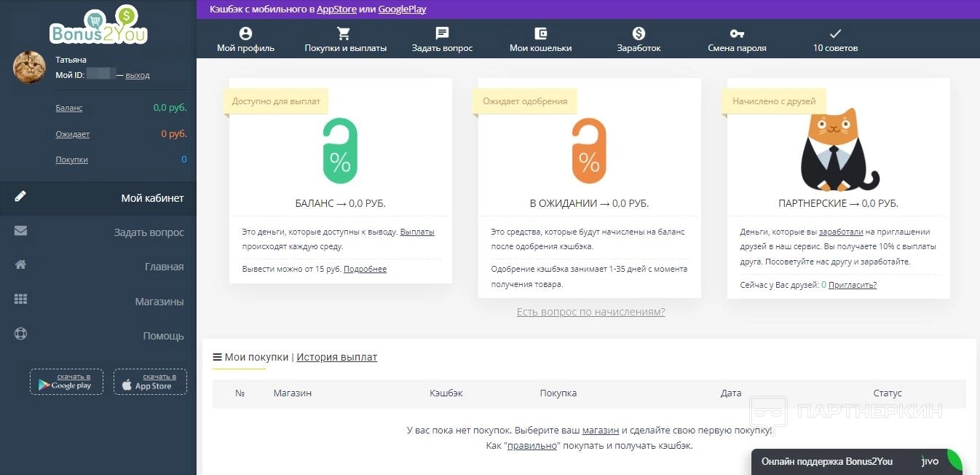Open the 'правильно' link

(533, 445)
